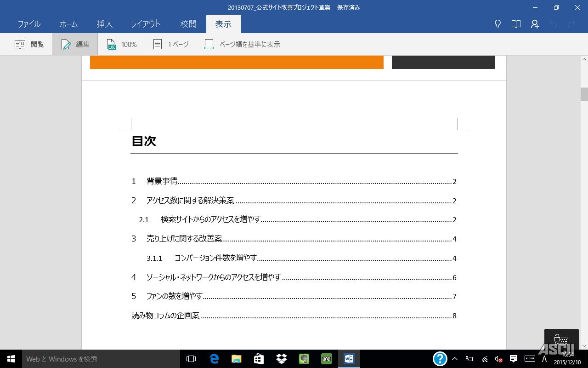The width and height of the screenshot is (588, 368).
Task: Minimize the Word window
Action: click(535, 7)
